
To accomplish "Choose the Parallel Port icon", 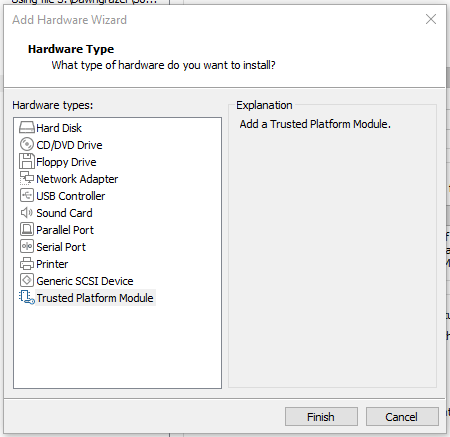I will click(x=27, y=229).
